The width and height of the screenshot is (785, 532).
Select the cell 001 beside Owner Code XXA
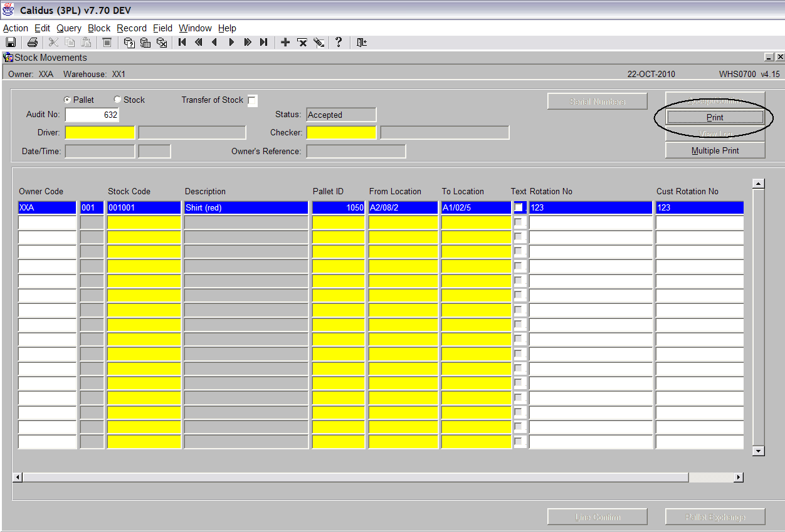(x=92, y=207)
